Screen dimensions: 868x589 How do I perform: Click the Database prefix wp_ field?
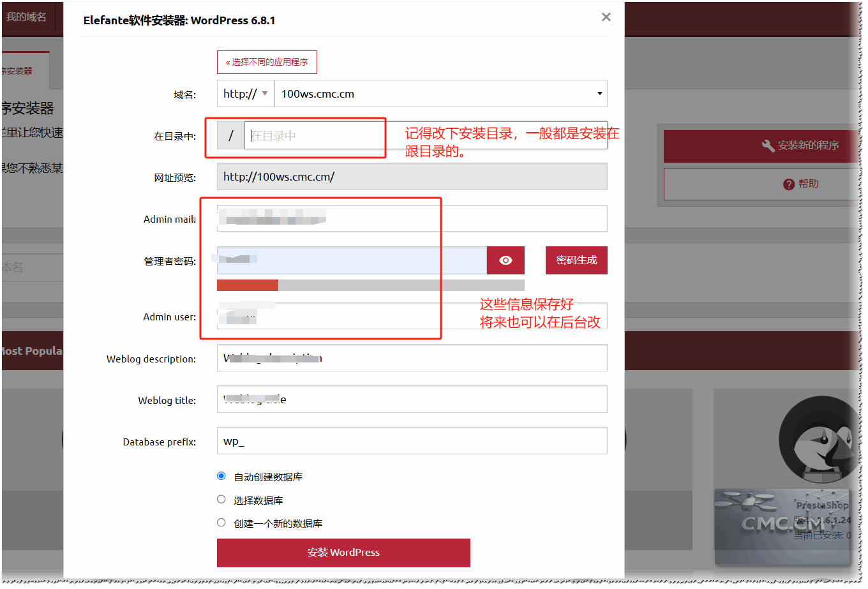click(412, 441)
